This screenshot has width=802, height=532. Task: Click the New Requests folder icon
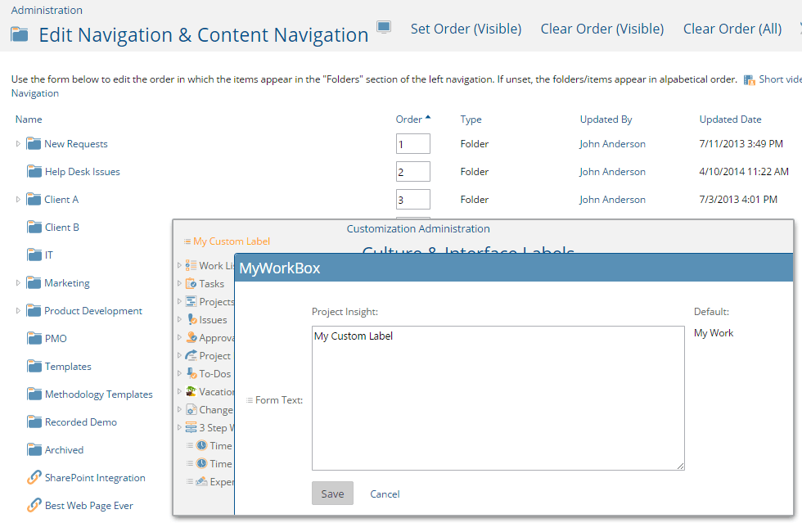pyautogui.click(x=34, y=143)
